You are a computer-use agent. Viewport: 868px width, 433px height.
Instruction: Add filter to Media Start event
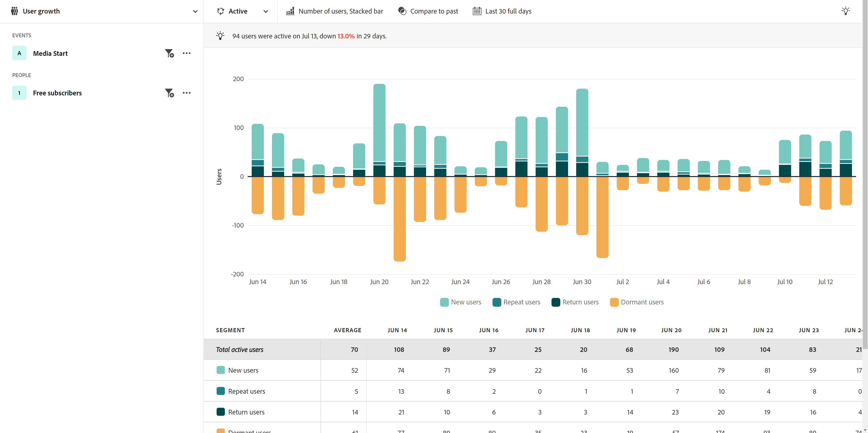[169, 53]
